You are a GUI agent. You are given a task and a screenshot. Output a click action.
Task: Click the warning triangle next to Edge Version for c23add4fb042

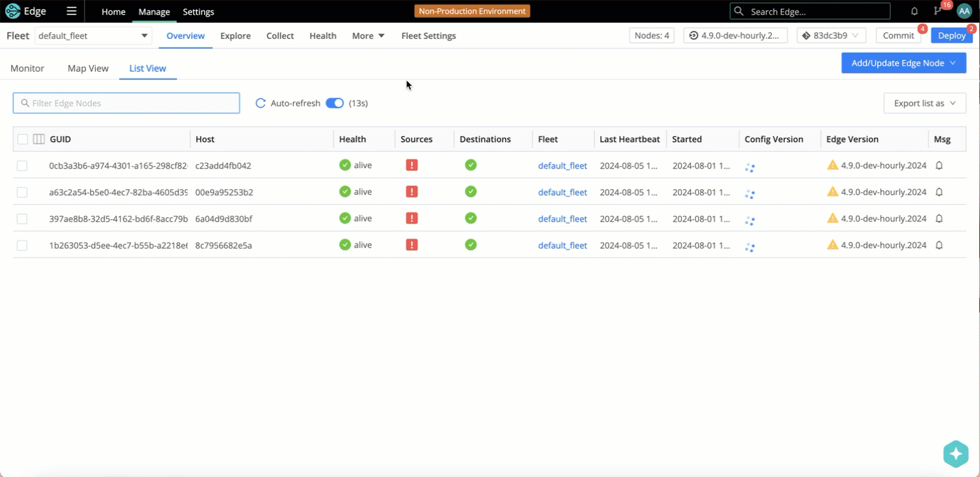click(x=833, y=165)
